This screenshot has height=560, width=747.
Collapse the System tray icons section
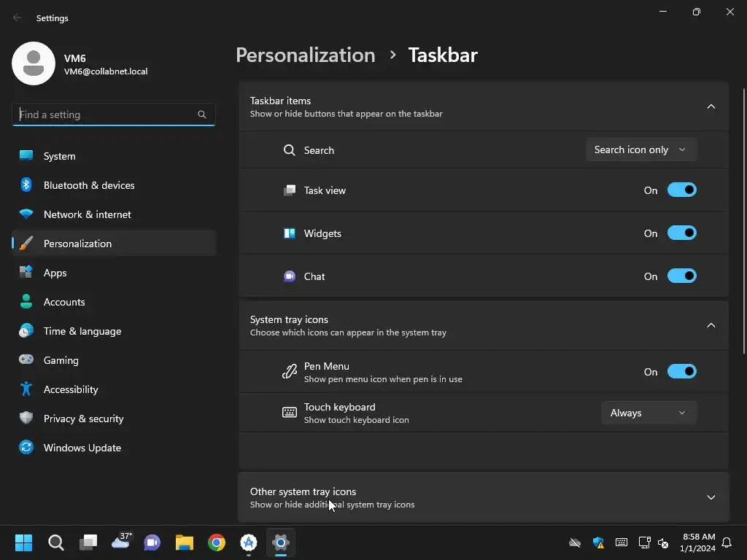711,325
